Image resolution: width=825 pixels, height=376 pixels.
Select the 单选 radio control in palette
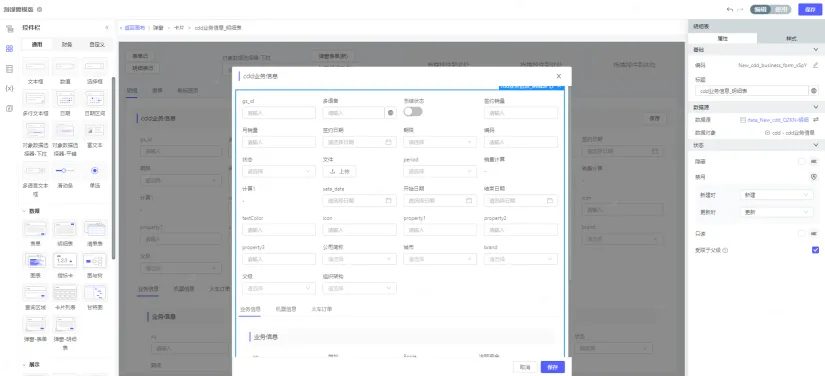95,170
